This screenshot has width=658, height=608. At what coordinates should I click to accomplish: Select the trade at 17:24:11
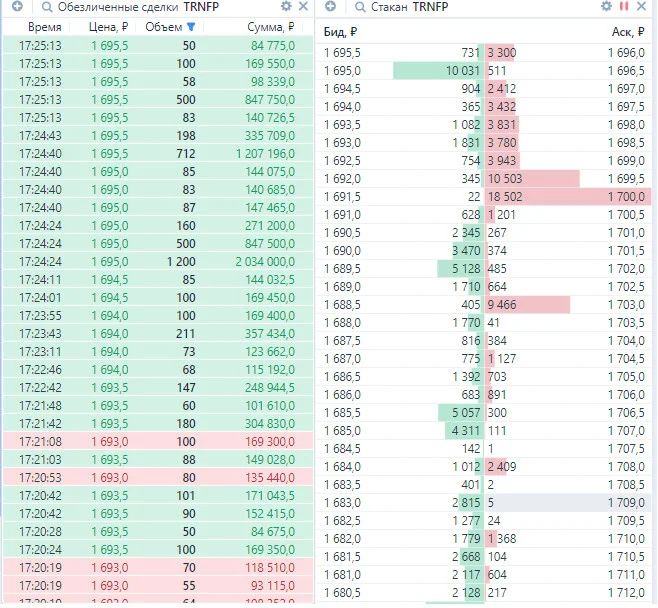tap(158, 279)
